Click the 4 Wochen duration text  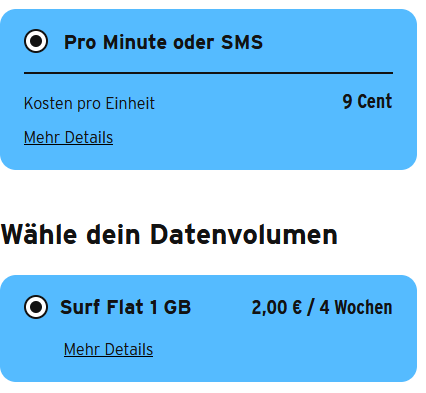pos(356,307)
